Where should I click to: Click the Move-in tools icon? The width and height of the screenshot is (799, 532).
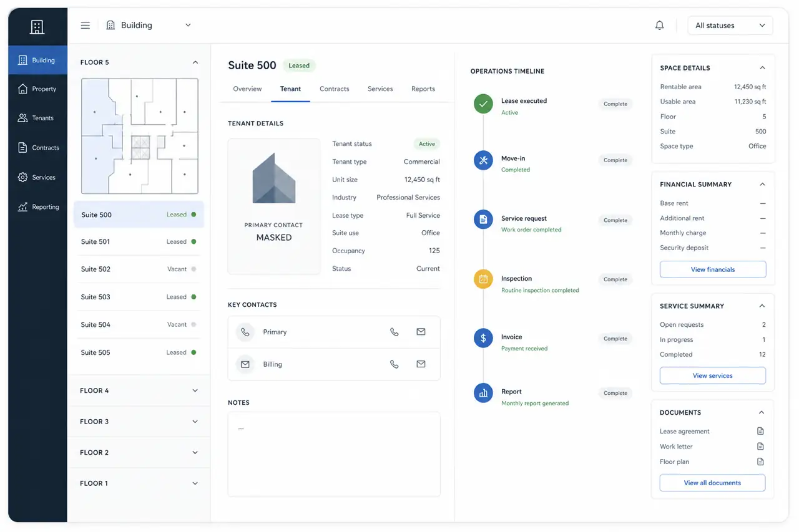483,160
